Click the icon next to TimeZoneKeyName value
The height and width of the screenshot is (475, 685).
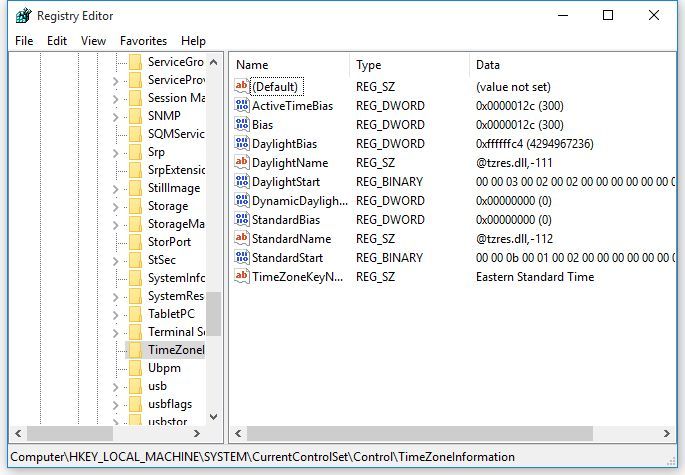coord(240,276)
